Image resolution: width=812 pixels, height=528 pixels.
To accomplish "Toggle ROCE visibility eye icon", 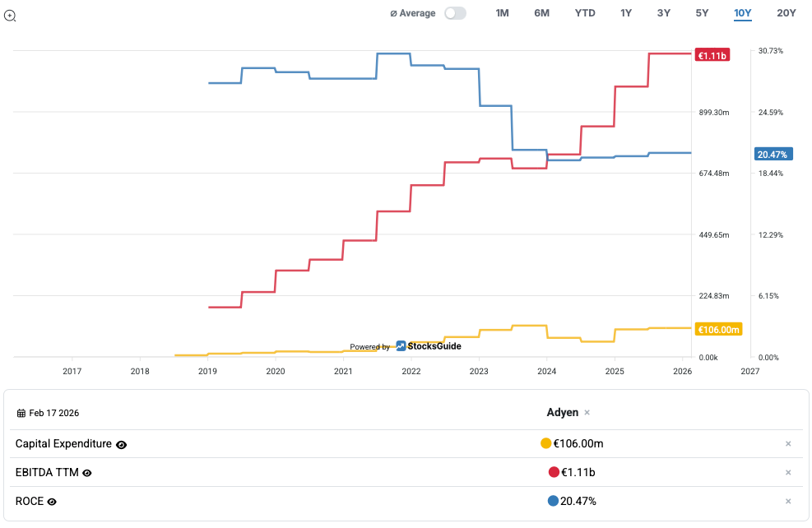I will click(x=52, y=502).
